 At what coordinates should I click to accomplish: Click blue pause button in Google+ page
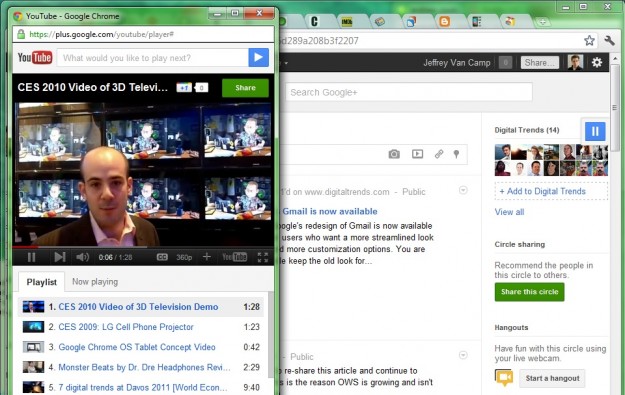click(595, 131)
